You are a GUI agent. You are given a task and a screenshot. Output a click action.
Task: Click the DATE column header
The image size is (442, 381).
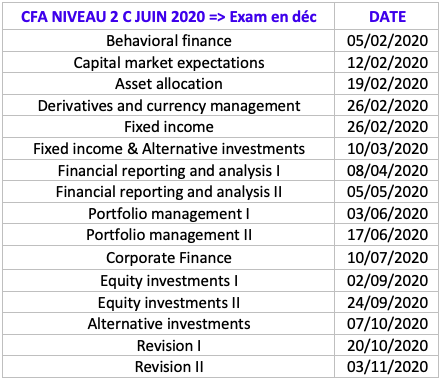(387, 16)
